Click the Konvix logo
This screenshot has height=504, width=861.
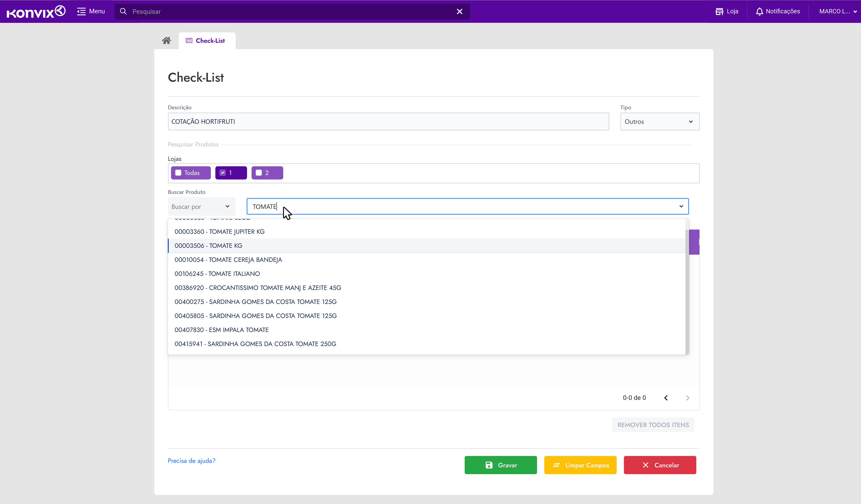(36, 12)
